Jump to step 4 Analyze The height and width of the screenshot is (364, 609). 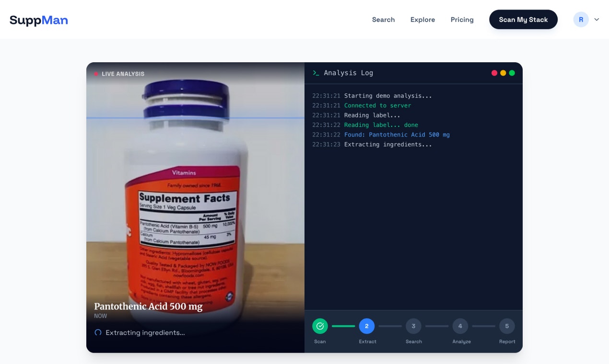click(460, 326)
